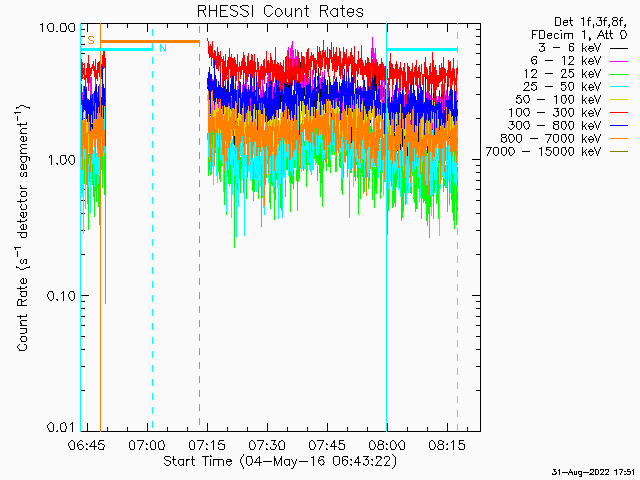Click the yellow 50 - 100 keV legend line

click(619, 100)
